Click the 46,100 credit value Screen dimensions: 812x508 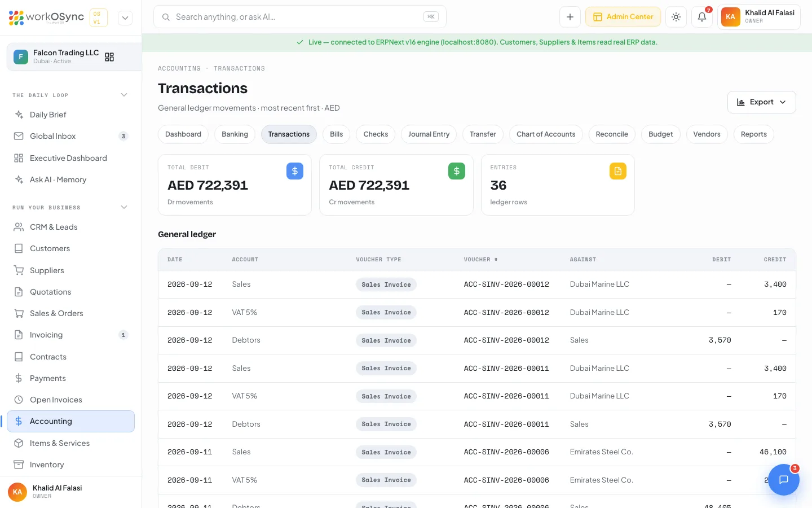pos(773,452)
